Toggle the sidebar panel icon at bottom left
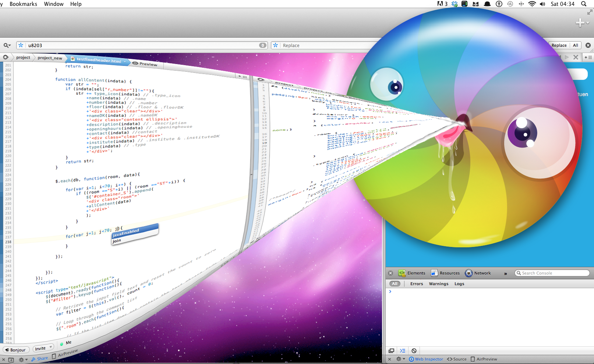This screenshot has height=364, width=594. pos(11,360)
